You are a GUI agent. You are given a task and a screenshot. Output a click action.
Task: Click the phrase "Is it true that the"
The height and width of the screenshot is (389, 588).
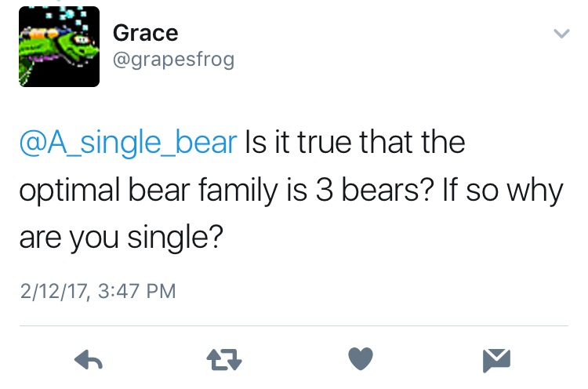[355, 144]
